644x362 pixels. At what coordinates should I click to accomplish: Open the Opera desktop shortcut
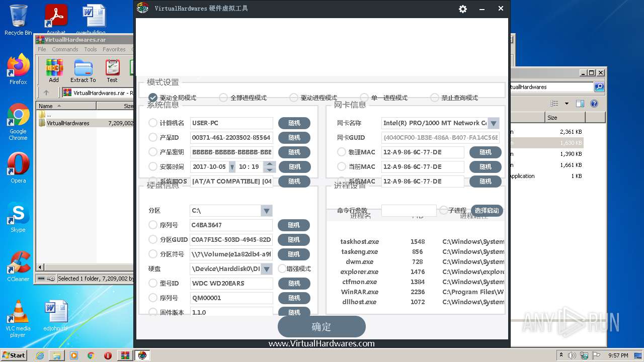18,168
